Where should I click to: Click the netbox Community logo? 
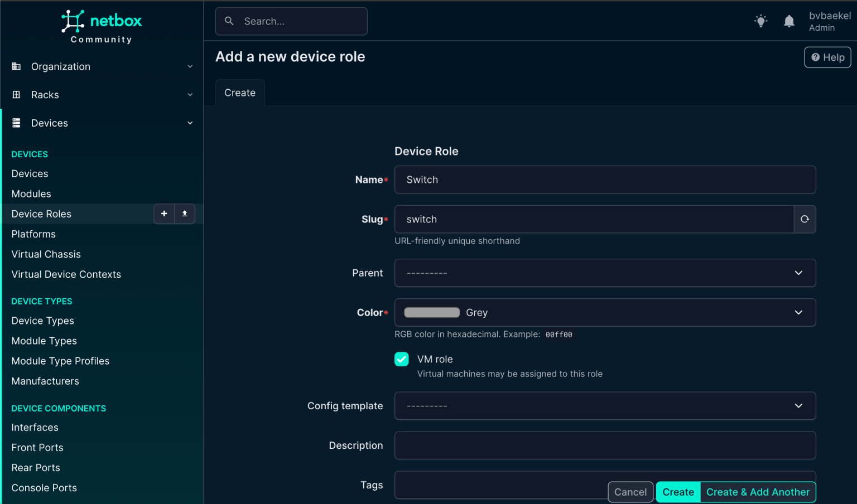coord(102,25)
